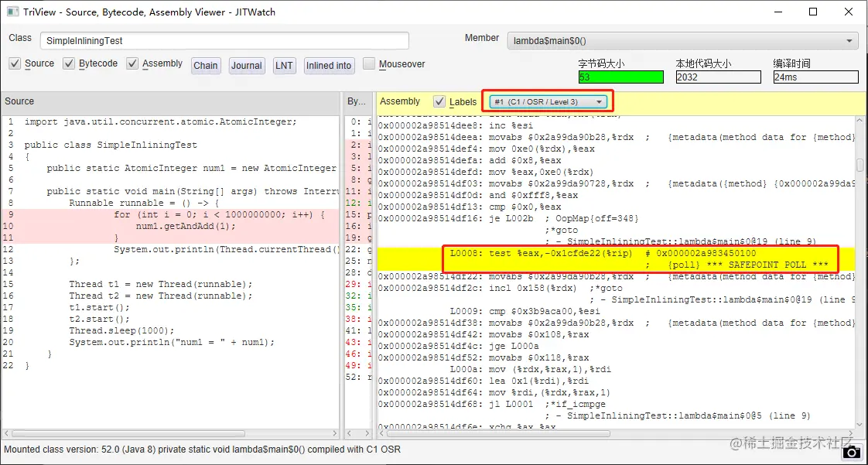
Task: Click the Chain button
Action: point(205,65)
